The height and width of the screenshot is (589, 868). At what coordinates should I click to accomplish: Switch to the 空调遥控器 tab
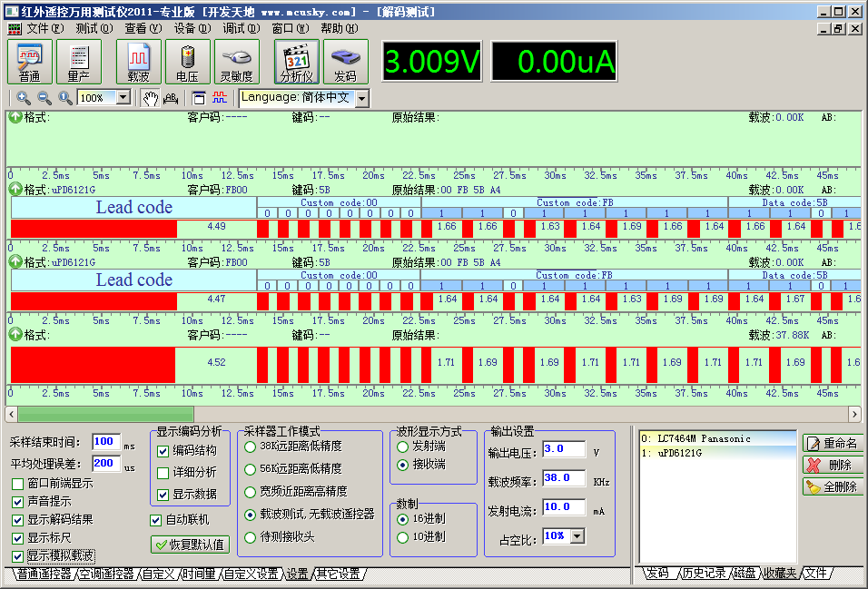(x=106, y=574)
